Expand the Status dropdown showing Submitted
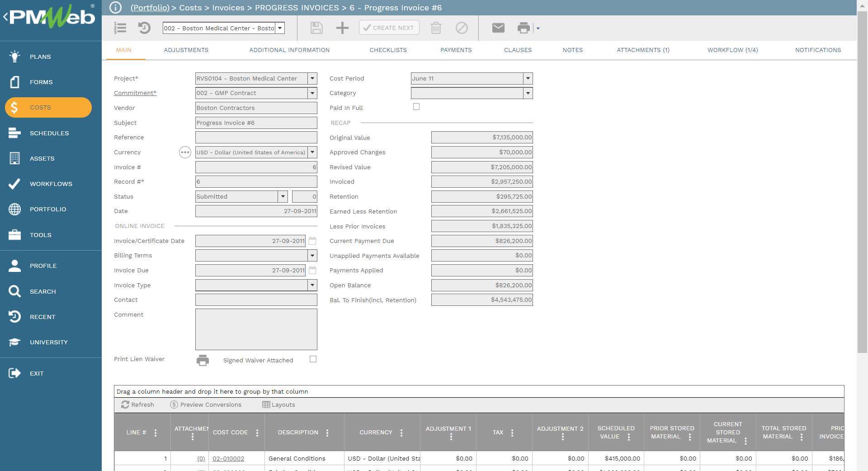The image size is (868, 471). pos(283,196)
